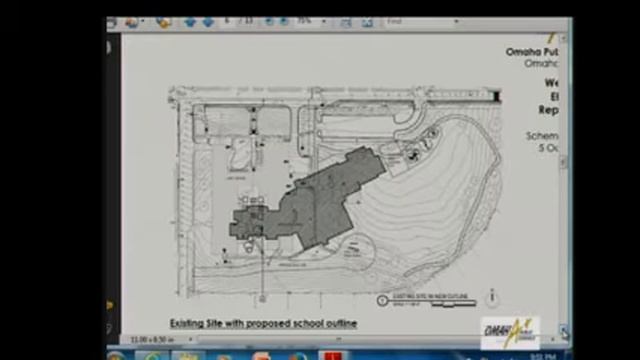Screen dimensions: 640x360
Task: Click the Existing Site with proposed school outline caption
Action: coord(263,323)
